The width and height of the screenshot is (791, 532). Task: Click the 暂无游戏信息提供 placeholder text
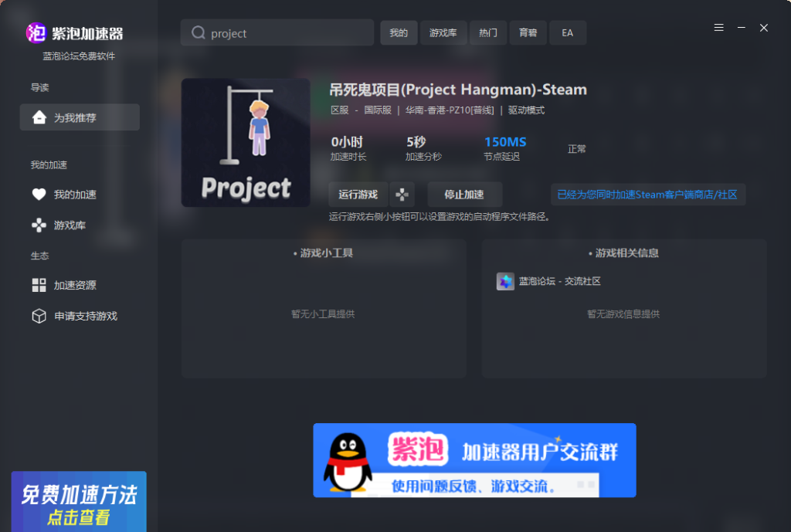pyautogui.click(x=623, y=314)
